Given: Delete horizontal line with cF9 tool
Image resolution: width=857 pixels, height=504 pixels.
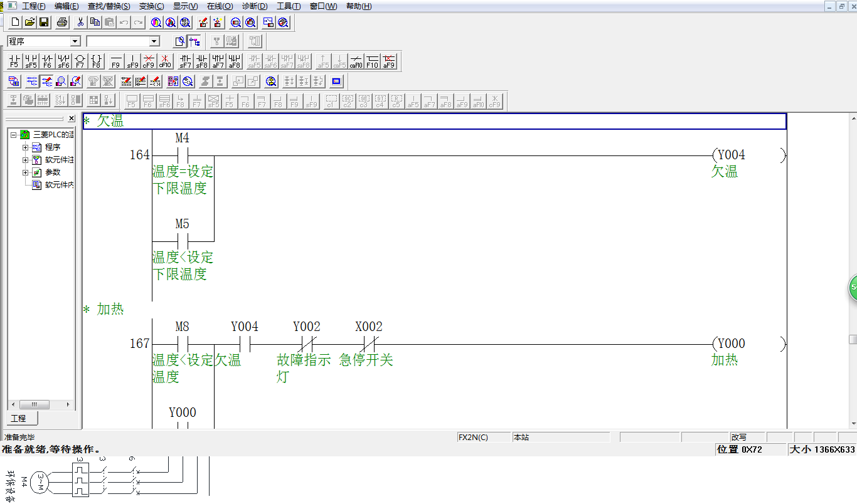Looking at the screenshot, I should point(148,61).
